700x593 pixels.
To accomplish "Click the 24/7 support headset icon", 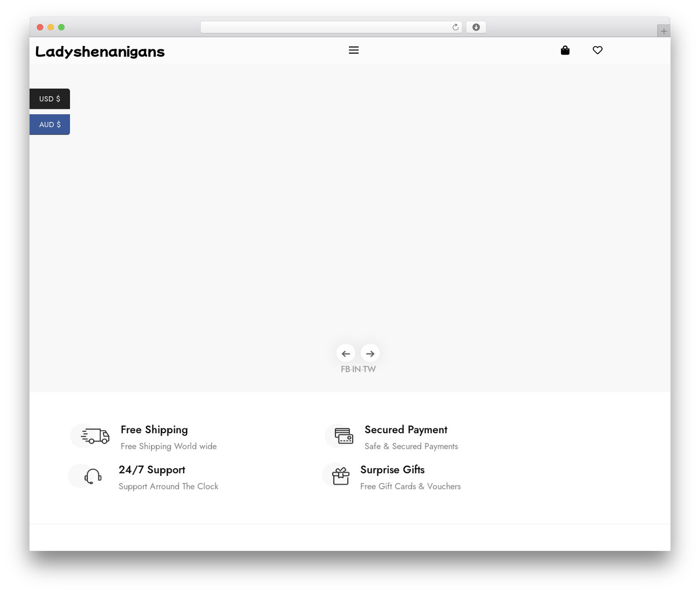I will click(93, 476).
